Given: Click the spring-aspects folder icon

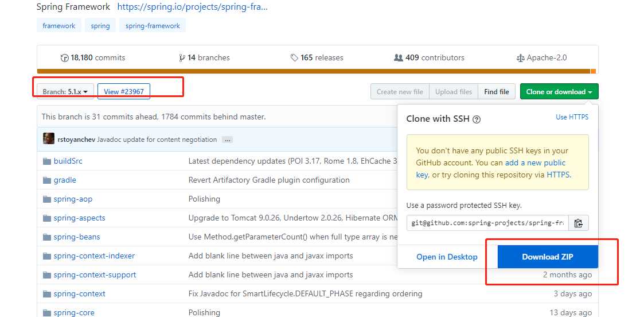Looking at the screenshot, I should pyautogui.click(x=47, y=218).
